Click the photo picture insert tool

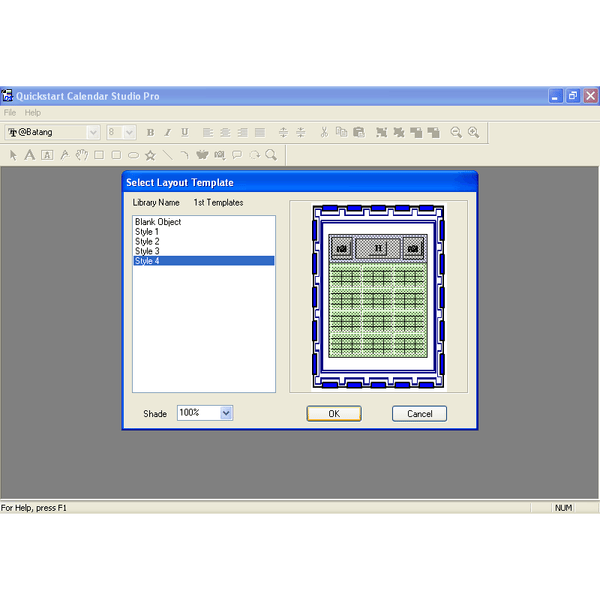(220, 155)
